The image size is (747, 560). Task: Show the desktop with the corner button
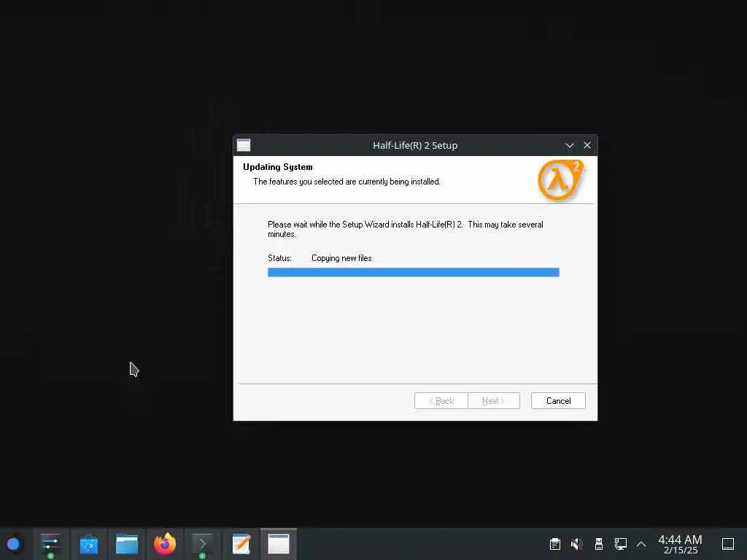click(728, 544)
